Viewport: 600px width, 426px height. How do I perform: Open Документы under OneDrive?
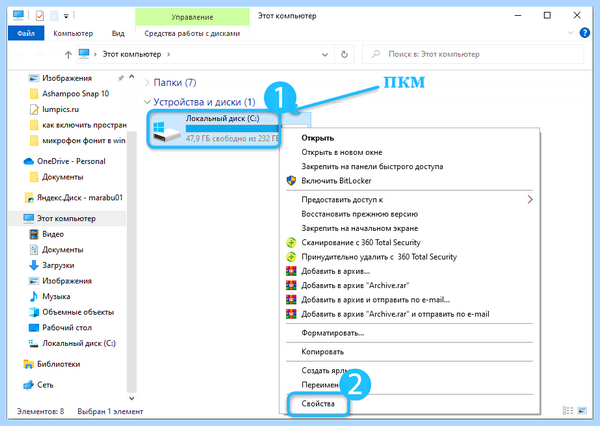tap(62, 177)
